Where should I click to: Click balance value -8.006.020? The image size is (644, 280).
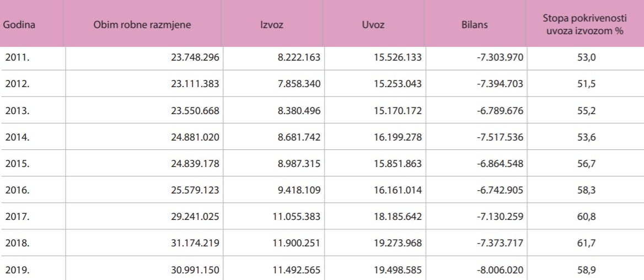pyautogui.click(x=500, y=270)
